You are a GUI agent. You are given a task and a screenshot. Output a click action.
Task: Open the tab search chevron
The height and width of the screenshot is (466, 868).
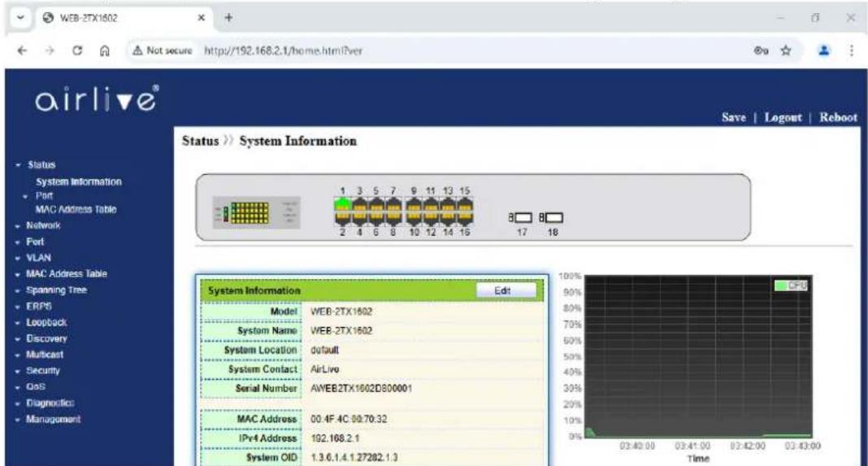[x=20, y=18]
